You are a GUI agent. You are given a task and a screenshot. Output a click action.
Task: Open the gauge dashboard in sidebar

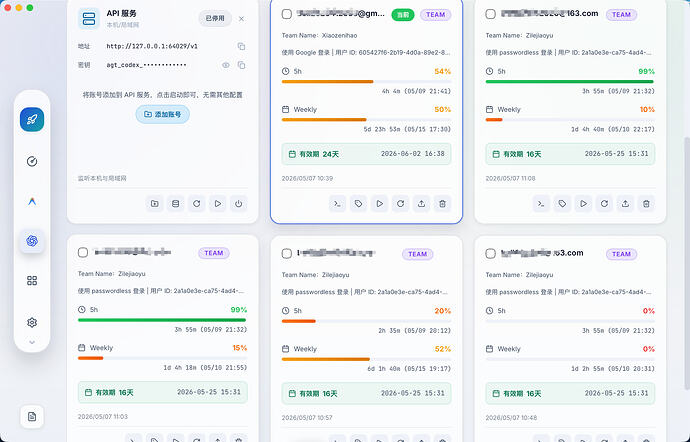(x=32, y=162)
